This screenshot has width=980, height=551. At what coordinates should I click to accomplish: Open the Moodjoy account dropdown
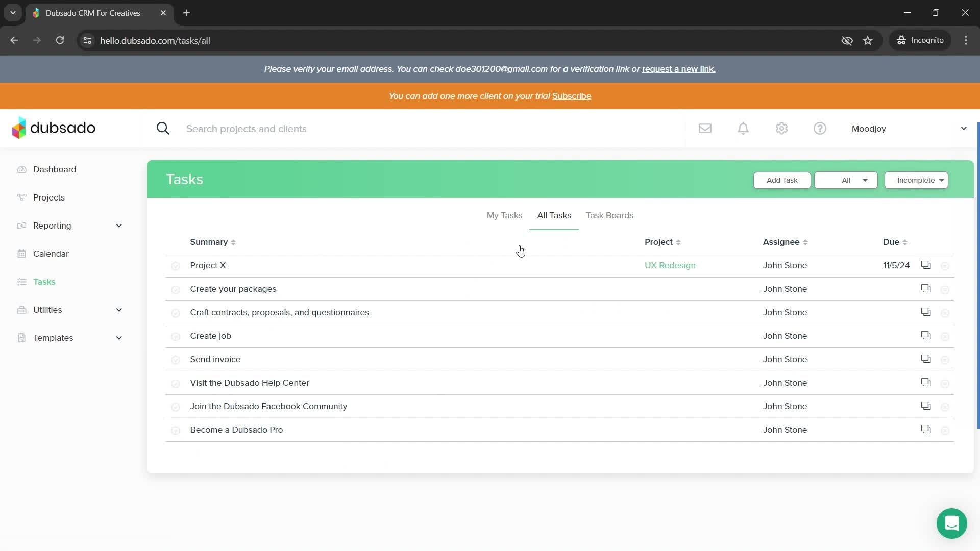(909, 129)
